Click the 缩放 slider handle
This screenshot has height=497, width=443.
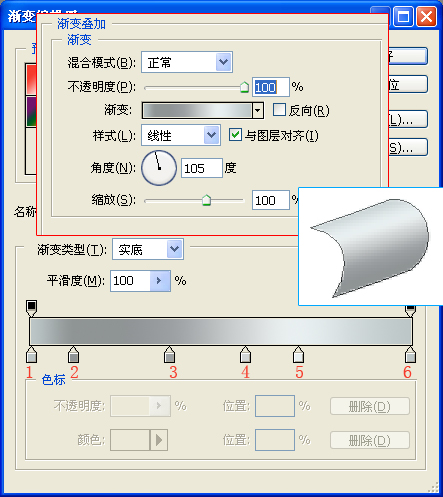pos(206,200)
